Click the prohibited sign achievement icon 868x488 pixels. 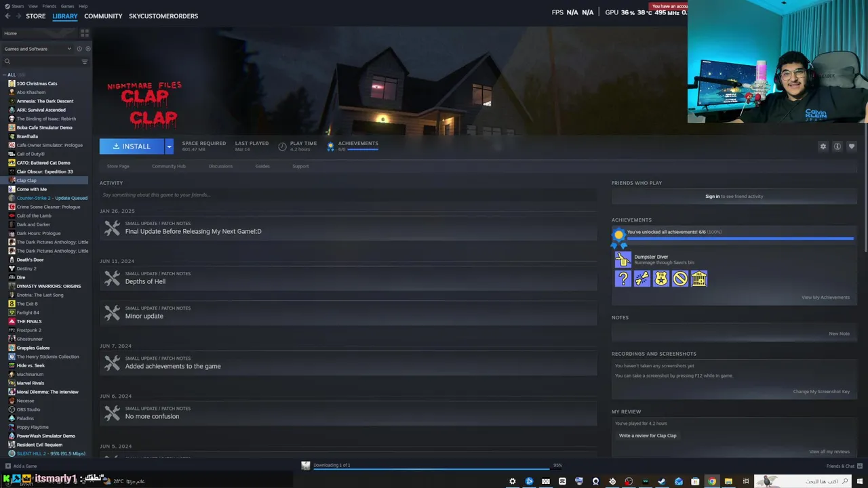pos(679,279)
